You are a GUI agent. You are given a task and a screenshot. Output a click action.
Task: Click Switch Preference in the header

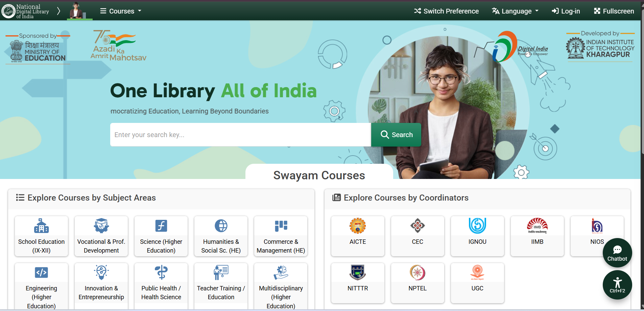click(x=446, y=11)
